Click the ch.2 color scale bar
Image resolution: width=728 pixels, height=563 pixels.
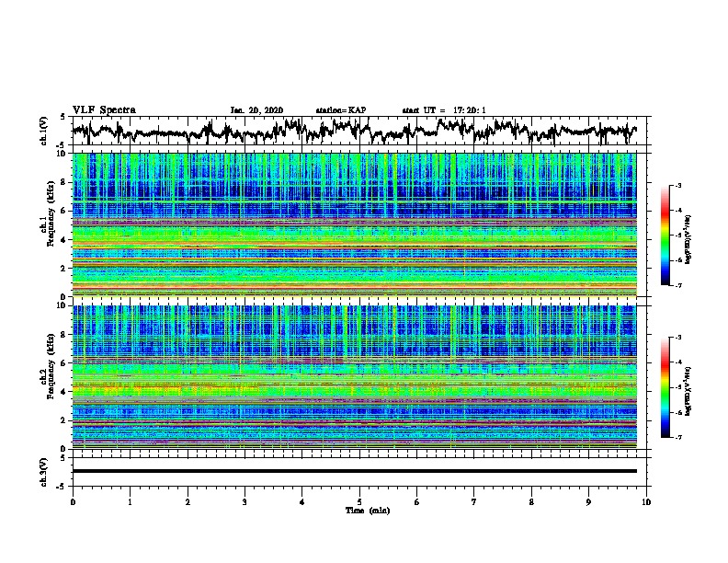(x=665, y=387)
